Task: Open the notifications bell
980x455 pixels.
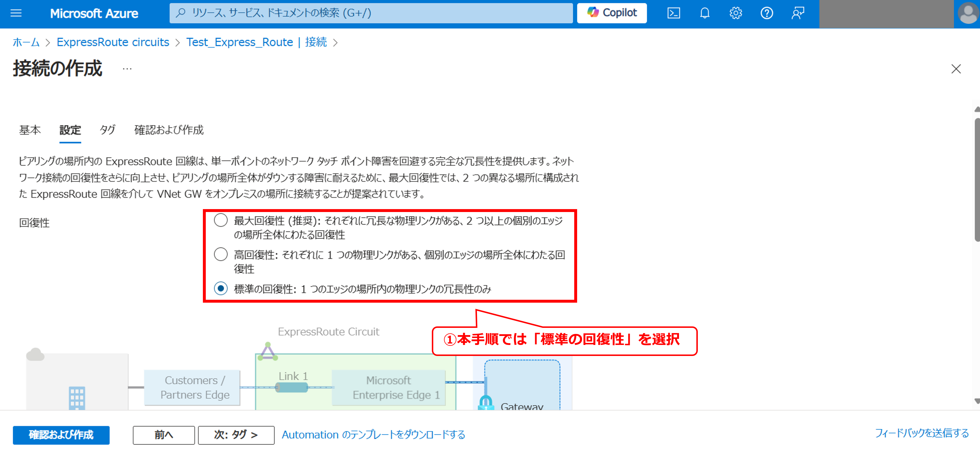Action: (704, 13)
